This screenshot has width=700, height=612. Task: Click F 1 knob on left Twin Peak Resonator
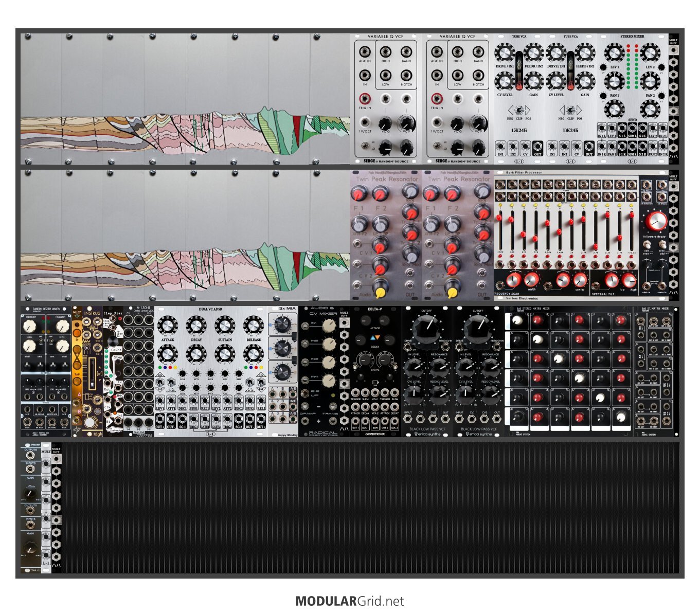pos(358,194)
